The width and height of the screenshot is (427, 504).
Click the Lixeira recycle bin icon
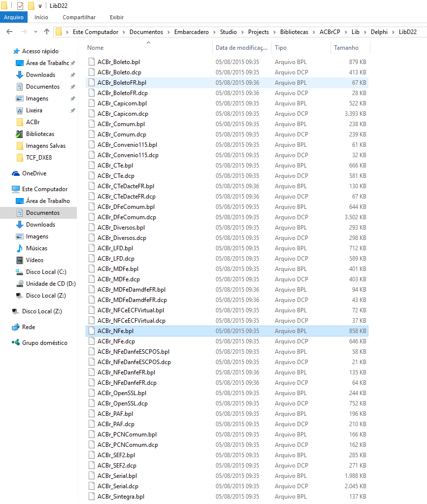click(x=20, y=110)
